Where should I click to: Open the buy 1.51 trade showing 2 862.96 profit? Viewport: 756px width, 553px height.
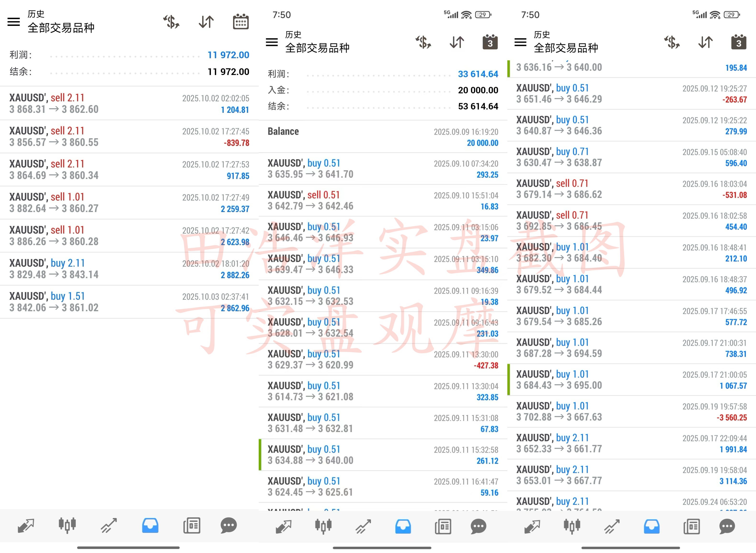tap(129, 302)
